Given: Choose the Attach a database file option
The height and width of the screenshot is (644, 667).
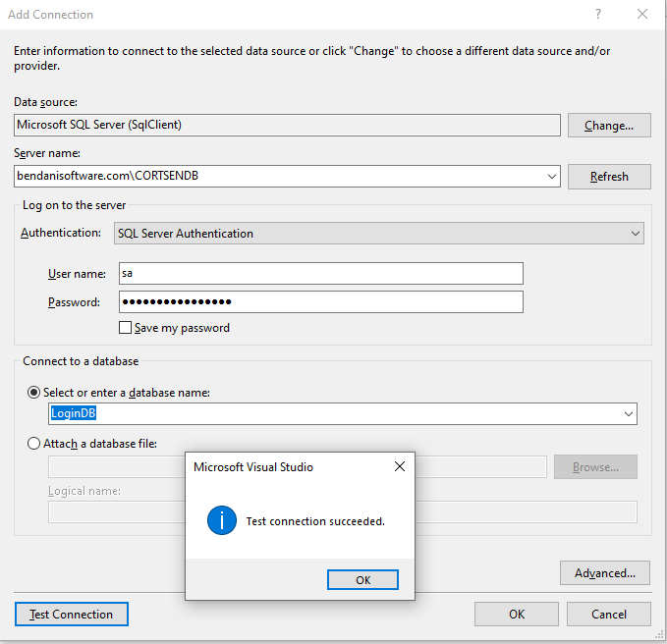Looking at the screenshot, I should click(34, 444).
